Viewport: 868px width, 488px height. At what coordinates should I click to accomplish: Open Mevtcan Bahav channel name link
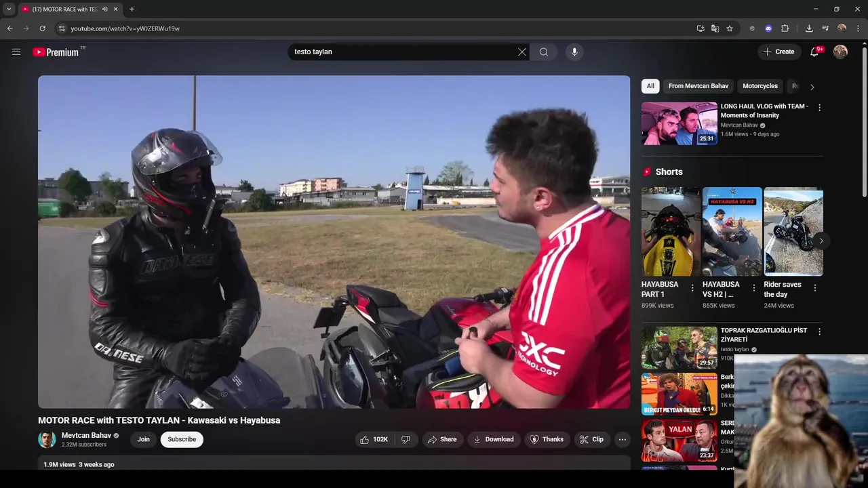(86, 436)
